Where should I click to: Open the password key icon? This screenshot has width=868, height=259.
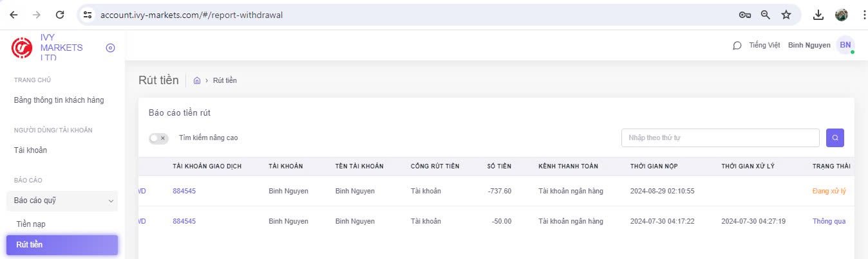745,14
